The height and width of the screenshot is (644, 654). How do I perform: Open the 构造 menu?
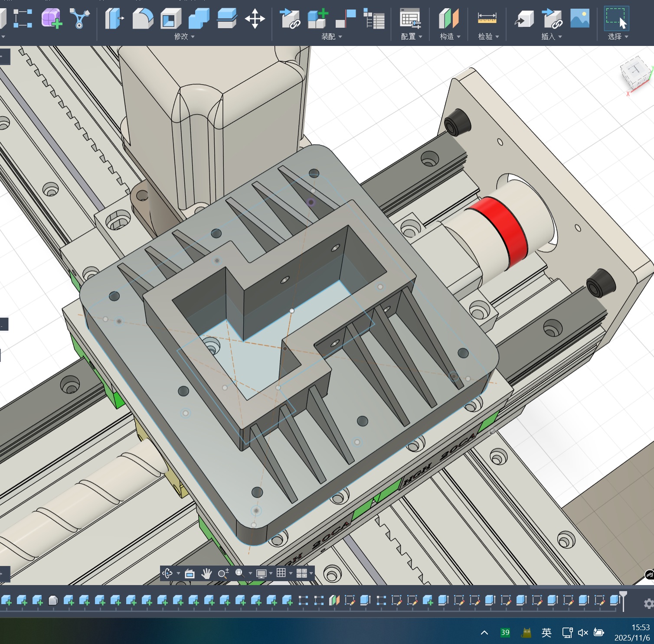click(450, 37)
